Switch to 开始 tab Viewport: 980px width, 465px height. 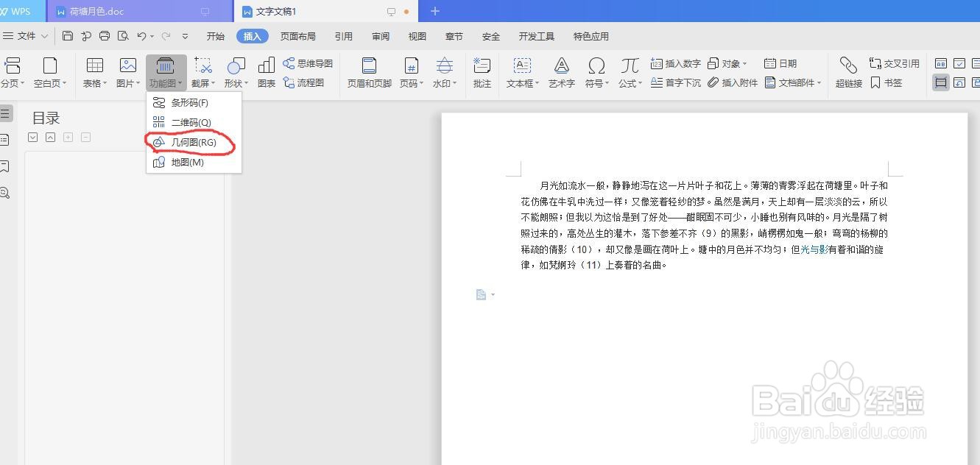point(216,36)
